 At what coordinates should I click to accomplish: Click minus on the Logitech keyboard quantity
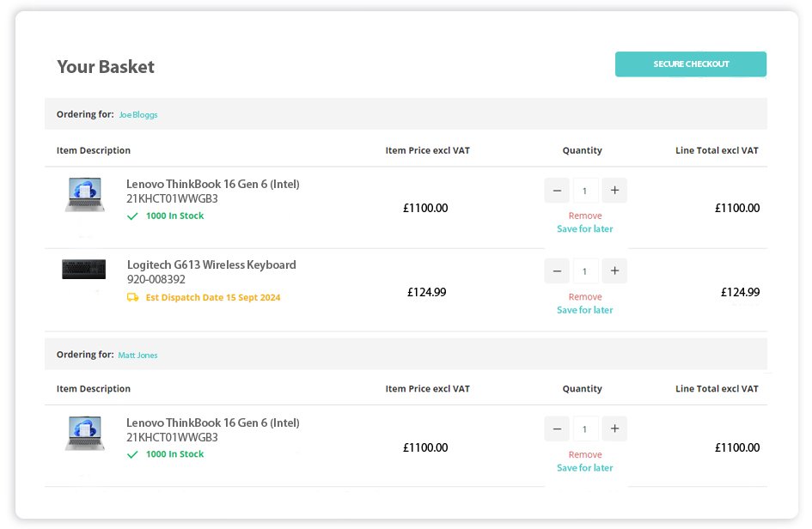(557, 271)
